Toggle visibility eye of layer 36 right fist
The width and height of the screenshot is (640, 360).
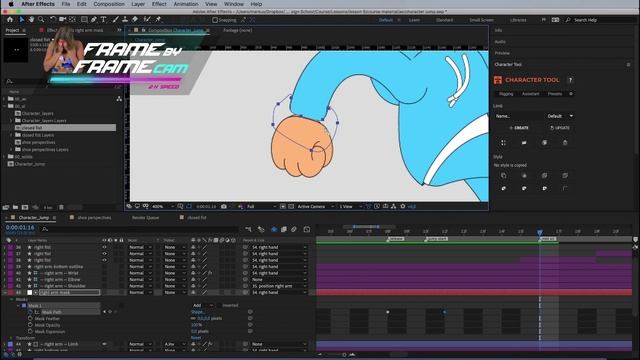[104, 247]
